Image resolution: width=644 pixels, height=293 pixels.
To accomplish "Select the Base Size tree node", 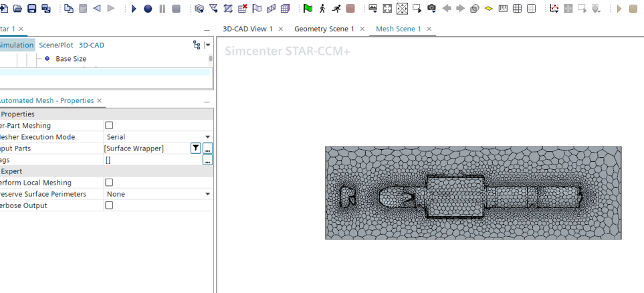I will pyautogui.click(x=71, y=59).
